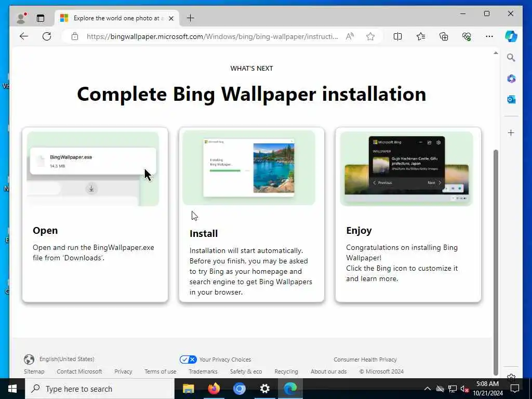Screen dimensions: 532x399
Task: Open Microsoft 365 sidebar app
Action: (511, 79)
